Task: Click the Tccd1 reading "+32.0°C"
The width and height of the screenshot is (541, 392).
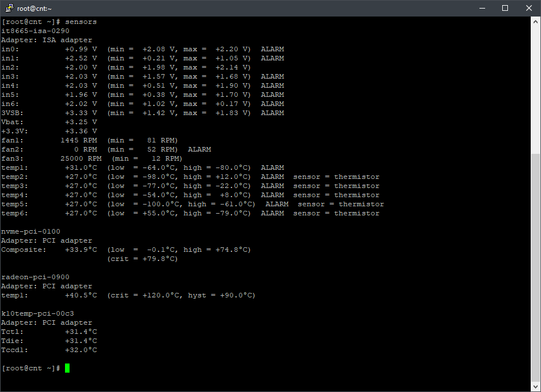Action: (x=81, y=350)
